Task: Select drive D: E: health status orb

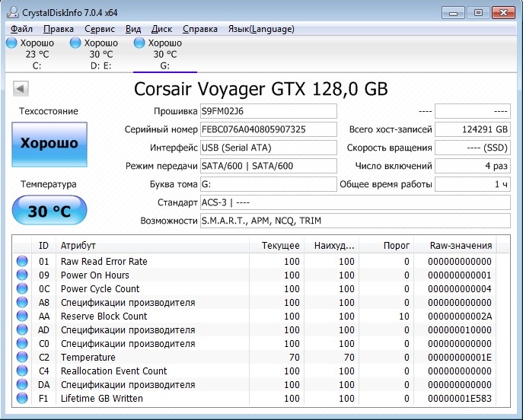Action: (x=75, y=43)
